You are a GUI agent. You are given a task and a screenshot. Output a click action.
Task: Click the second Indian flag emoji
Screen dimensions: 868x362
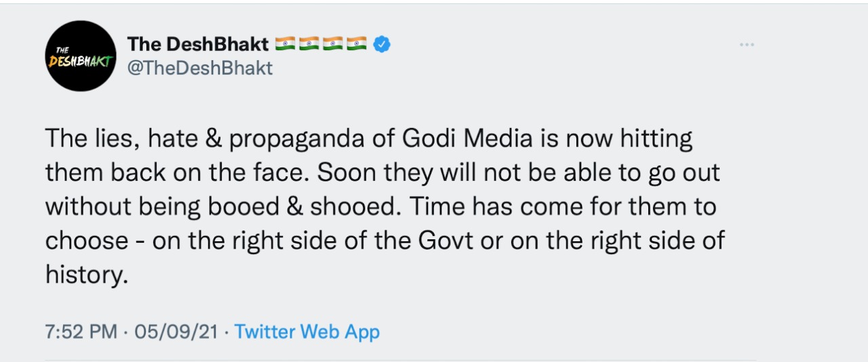tap(309, 45)
